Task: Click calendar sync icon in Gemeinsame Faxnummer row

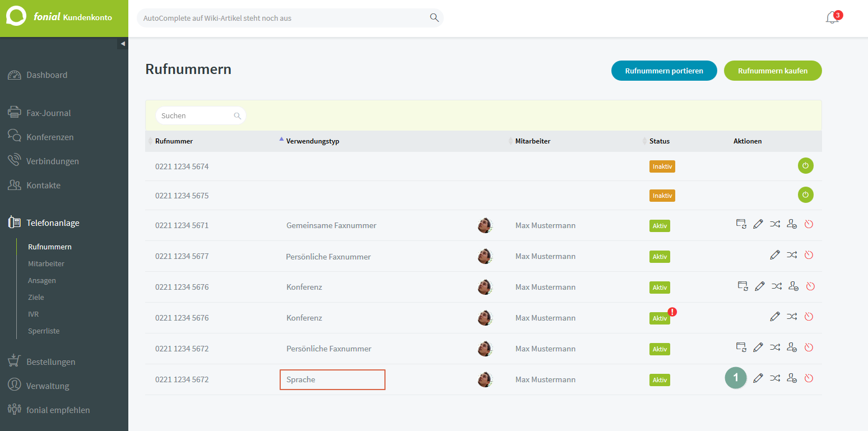Action: click(x=741, y=225)
